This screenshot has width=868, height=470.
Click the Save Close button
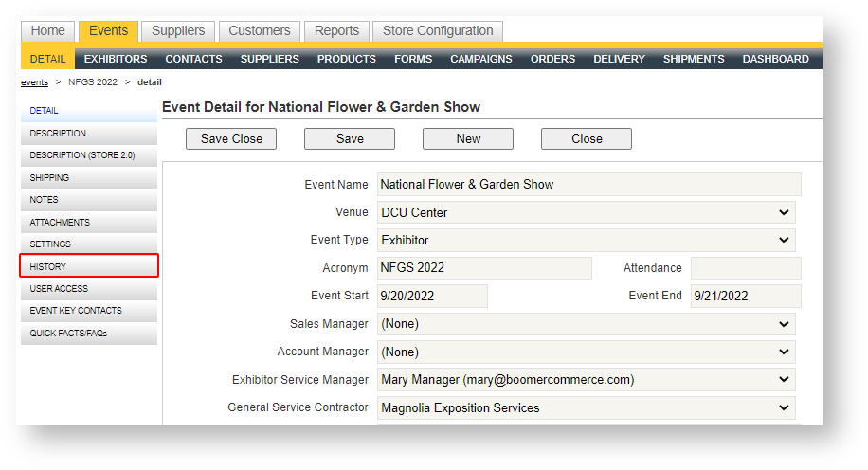click(231, 138)
